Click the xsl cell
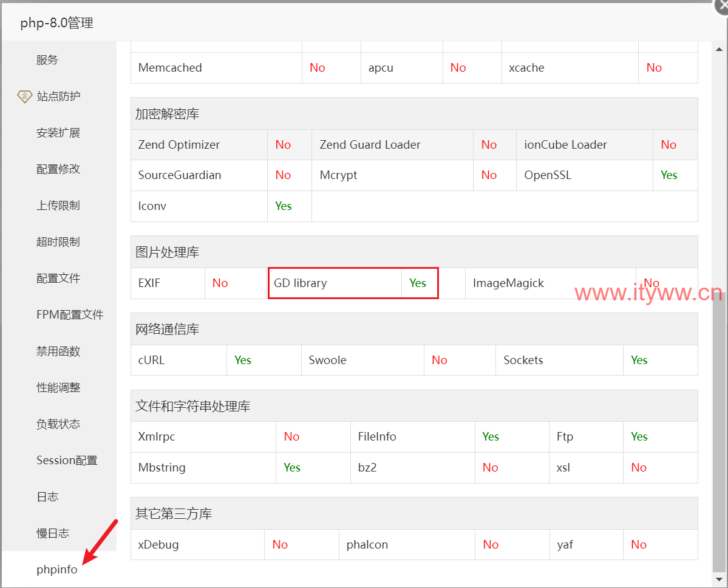The width and height of the screenshot is (728, 588). 587,467
